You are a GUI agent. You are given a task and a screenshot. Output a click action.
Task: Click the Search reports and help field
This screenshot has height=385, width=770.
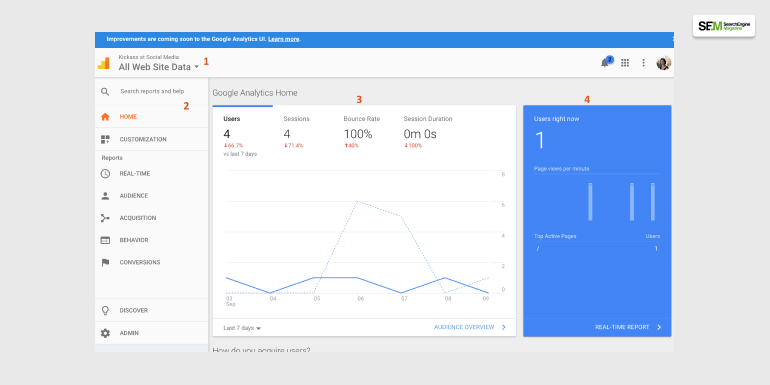pos(152,91)
